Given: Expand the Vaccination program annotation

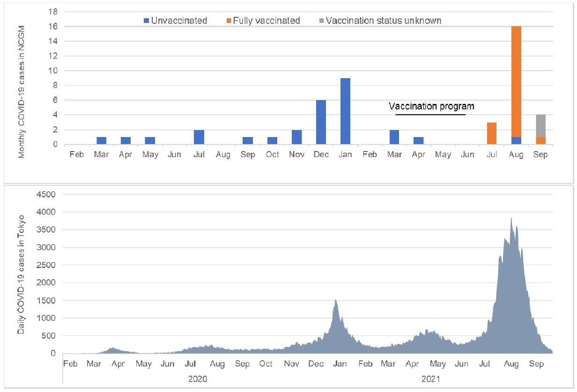Looking at the screenshot, I should point(431,107).
